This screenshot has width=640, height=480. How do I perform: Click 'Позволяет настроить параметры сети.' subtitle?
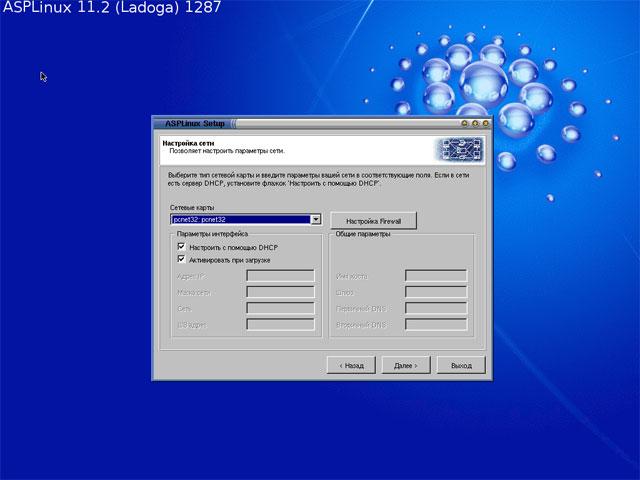227,151
